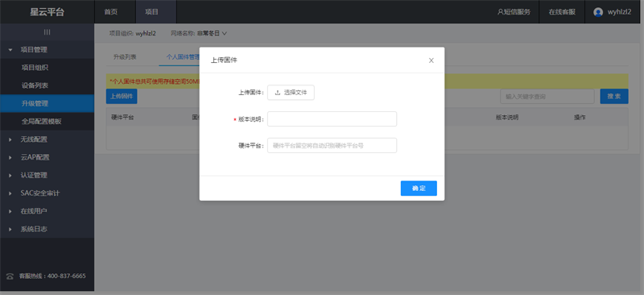Click the 搜索 button
644x295 pixels.
tap(614, 96)
